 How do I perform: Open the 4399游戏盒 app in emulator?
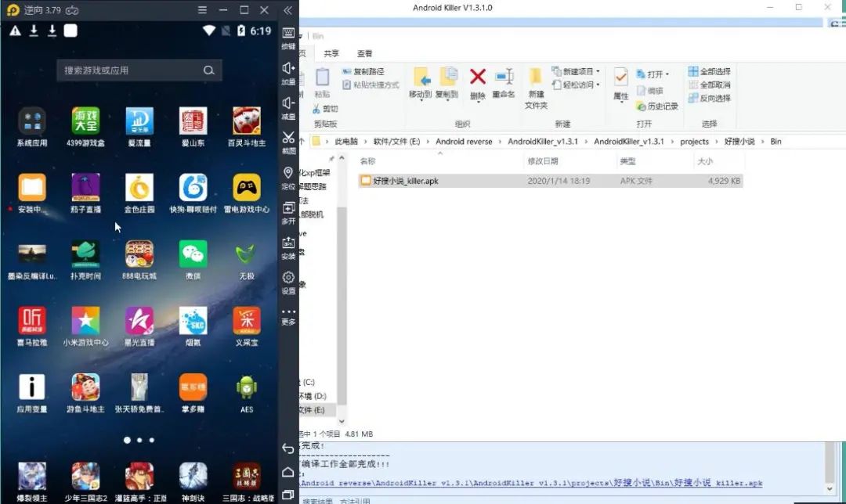[85, 121]
